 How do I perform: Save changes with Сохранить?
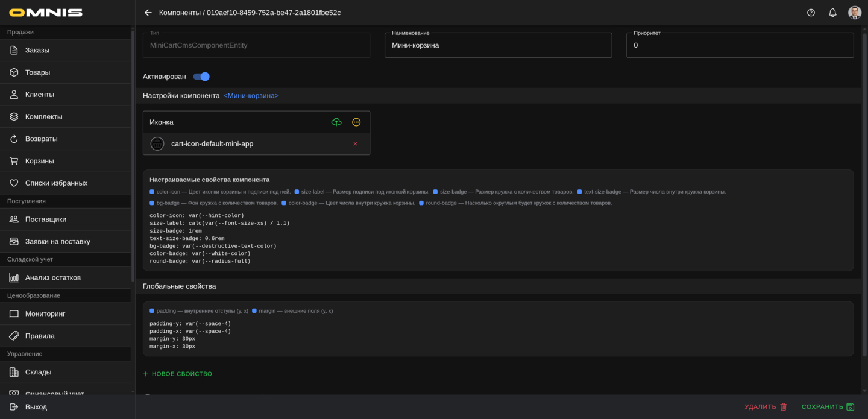828,407
